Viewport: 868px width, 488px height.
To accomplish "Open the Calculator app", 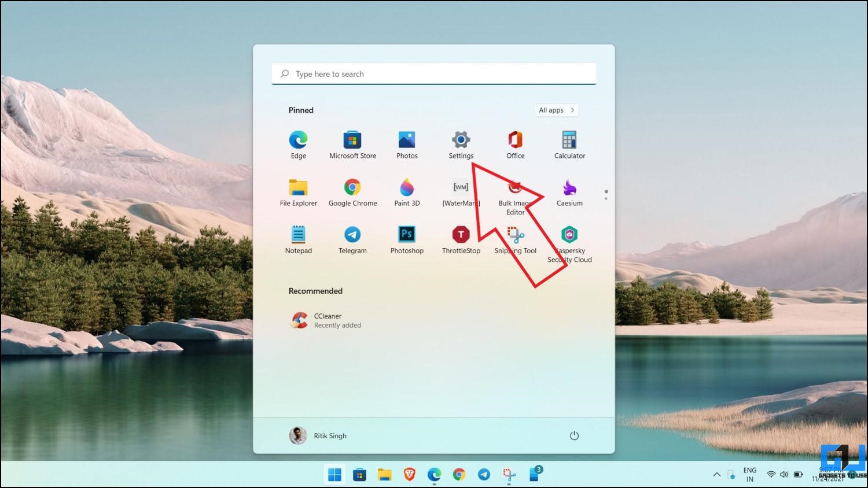I will [569, 145].
